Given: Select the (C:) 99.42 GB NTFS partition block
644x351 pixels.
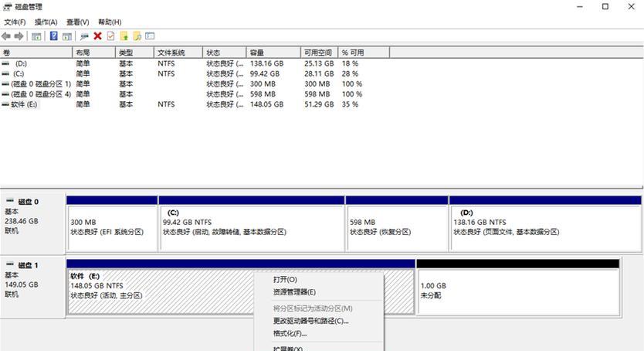Looking at the screenshot, I should point(252,223).
